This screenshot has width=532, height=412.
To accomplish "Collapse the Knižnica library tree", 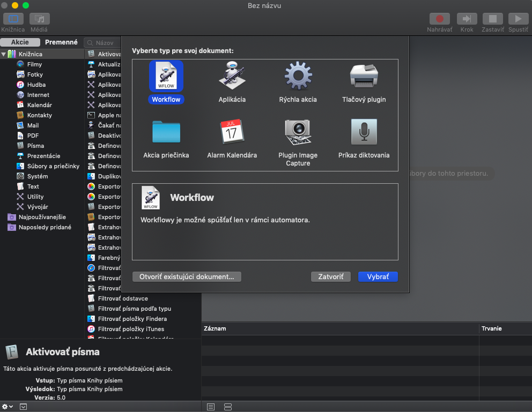I will 4,54.
